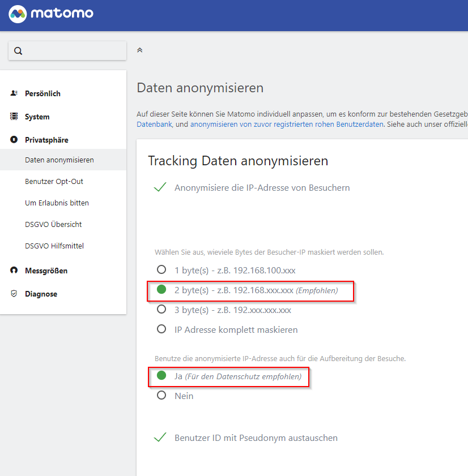Viewport: 468px width, 476px height.
Task: Click the Persönlich user icon
Action: tap(14, 93)
